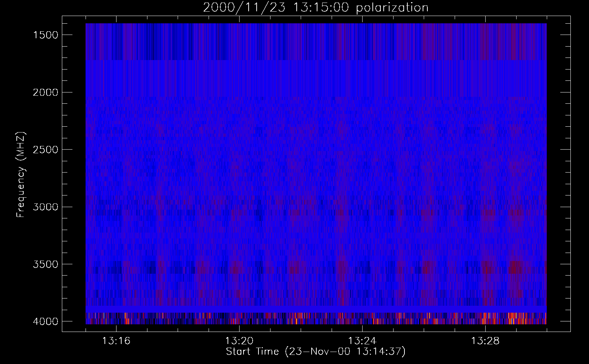Click the 2500 frequency tick label

[x=46, y=150]
